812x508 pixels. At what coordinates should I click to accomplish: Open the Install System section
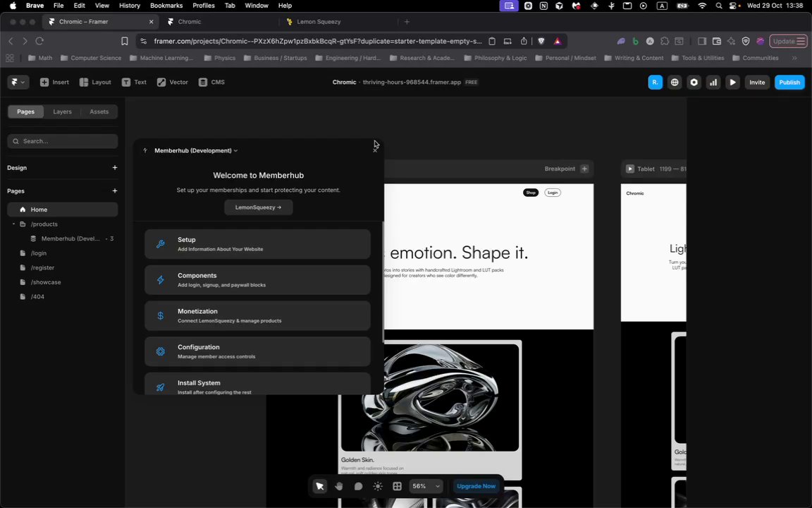(x=257, y=384)
